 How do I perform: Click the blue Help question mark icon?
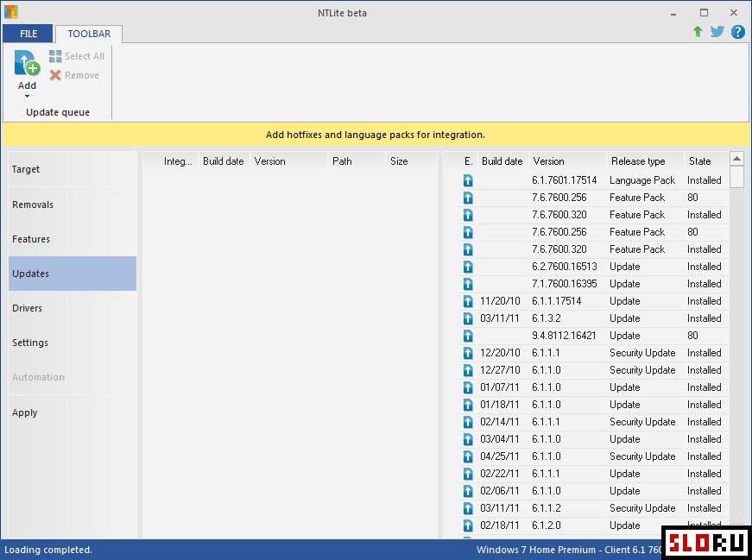click(737, 32)
